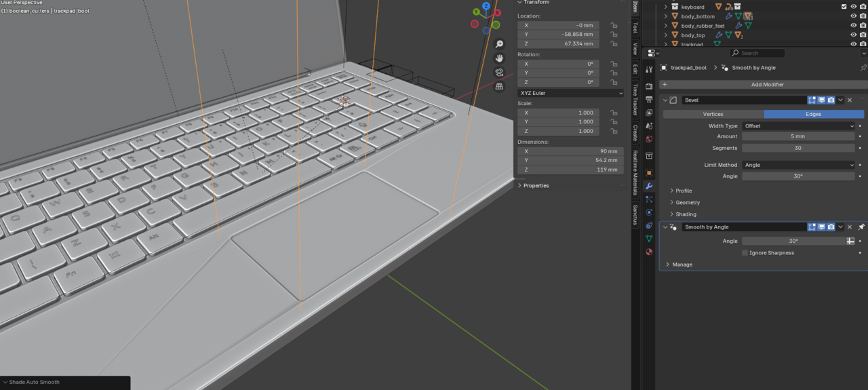Open the Create sidebar tab
The height and width of the screenshot is (390, 868).
[x=635, y=132]
